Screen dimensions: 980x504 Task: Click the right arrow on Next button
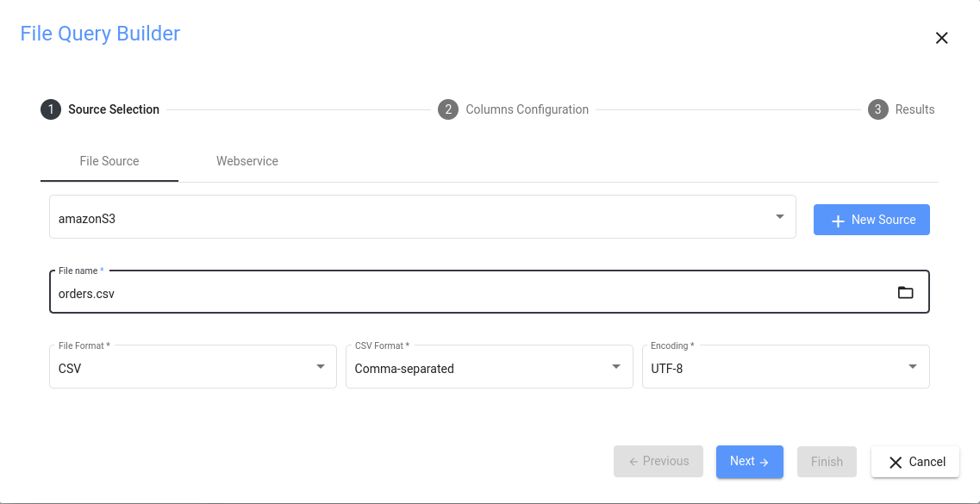click(x=764, y=462)
